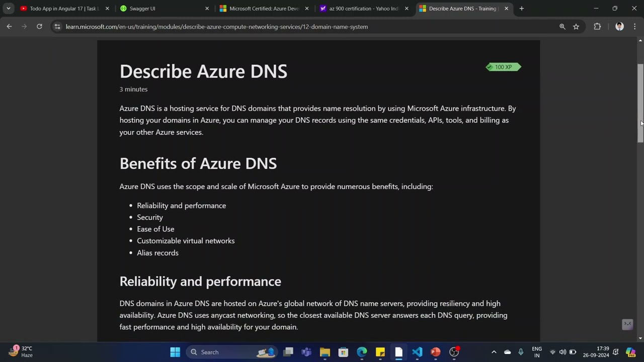Close the Describe Azure DNS tab

(x=506, y=9)
